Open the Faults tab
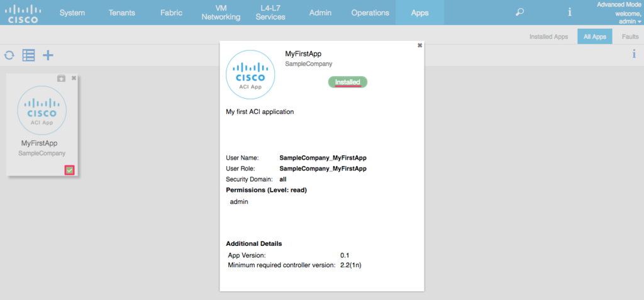The width and height of the screenshot is (644, 300). click(630, 36)
